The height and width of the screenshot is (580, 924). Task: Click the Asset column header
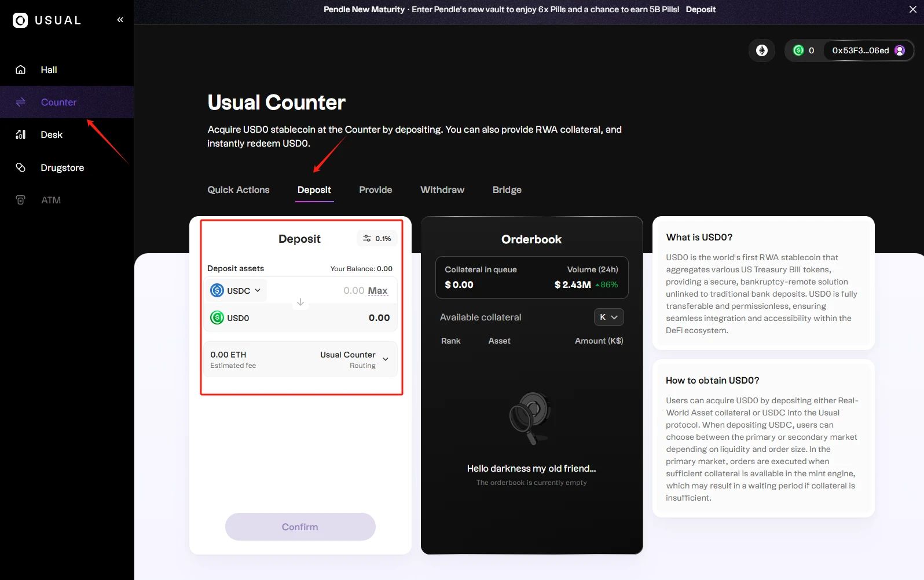pos(499,341)
